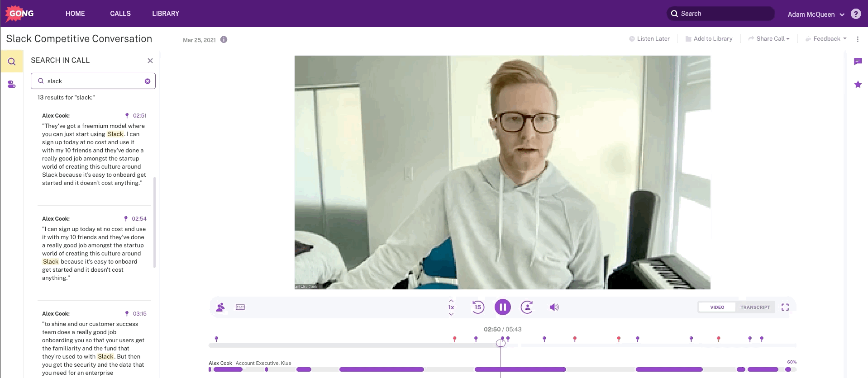Increase playback speed with up chevron
Viewport: 868px width, 378px height.
[x=451, y=301]
